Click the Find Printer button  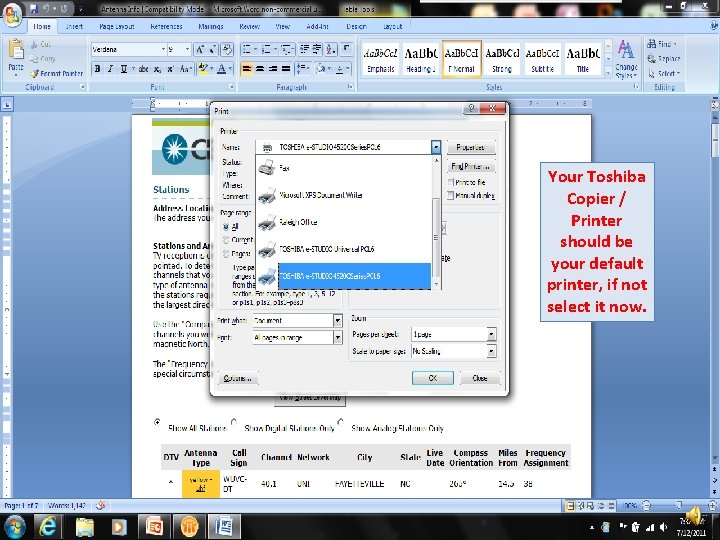pos(471,166)
